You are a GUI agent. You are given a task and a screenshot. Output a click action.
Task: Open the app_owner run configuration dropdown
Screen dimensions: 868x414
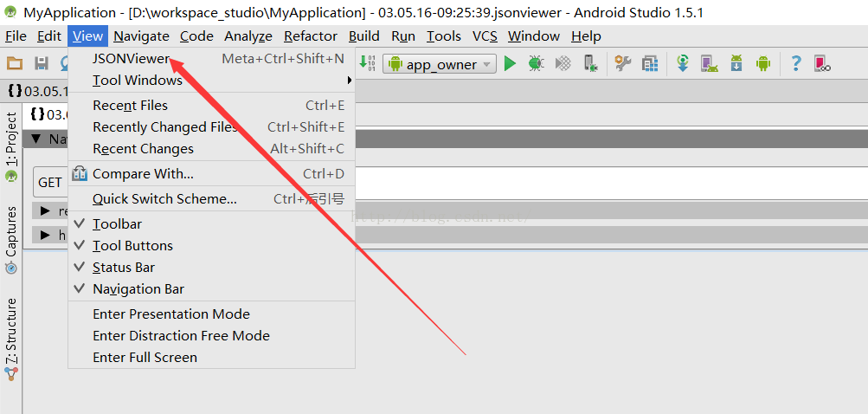tap(440, 64)
